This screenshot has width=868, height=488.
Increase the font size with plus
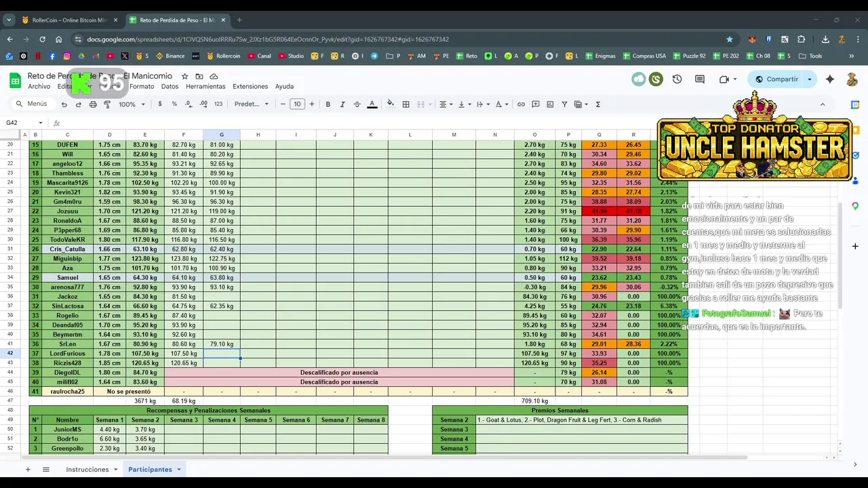312,104
